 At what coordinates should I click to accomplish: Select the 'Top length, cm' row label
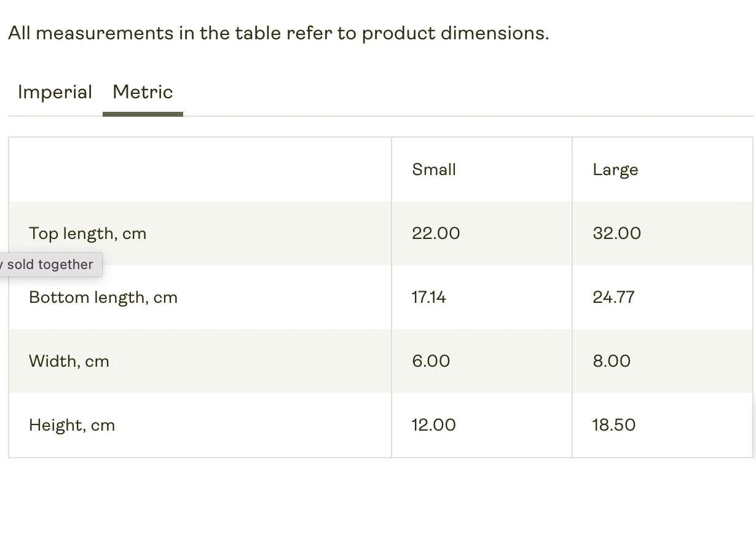(87, 233)
